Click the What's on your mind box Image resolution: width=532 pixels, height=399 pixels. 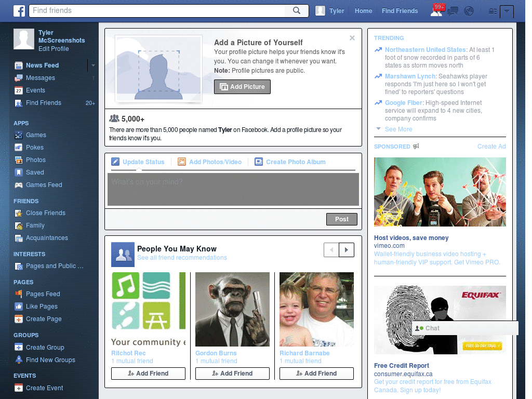pyautogui.click(x=233, y=189)
